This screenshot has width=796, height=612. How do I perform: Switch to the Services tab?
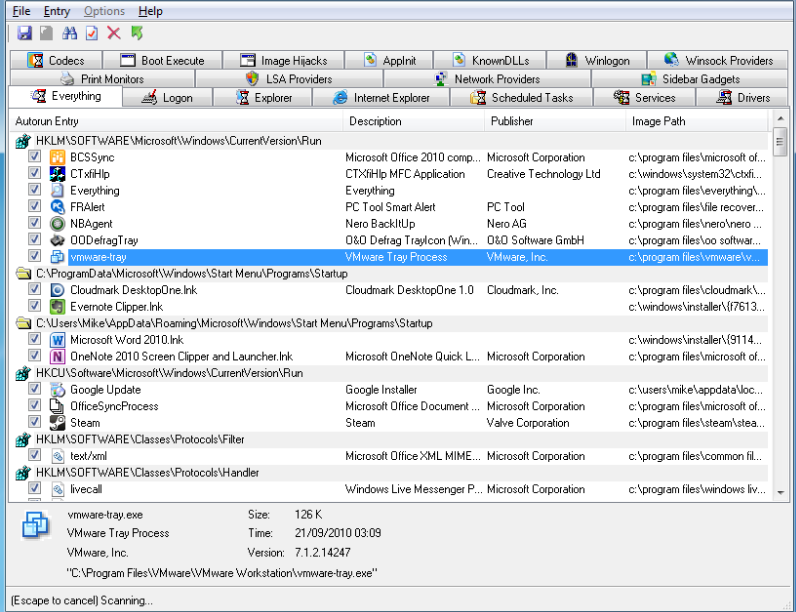(x=645, y=97)
